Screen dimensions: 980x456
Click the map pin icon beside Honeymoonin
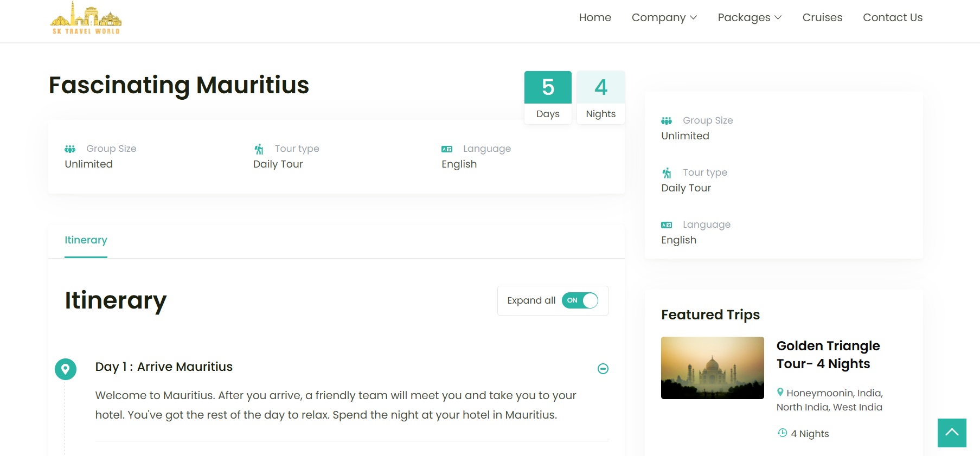(780, 392)
